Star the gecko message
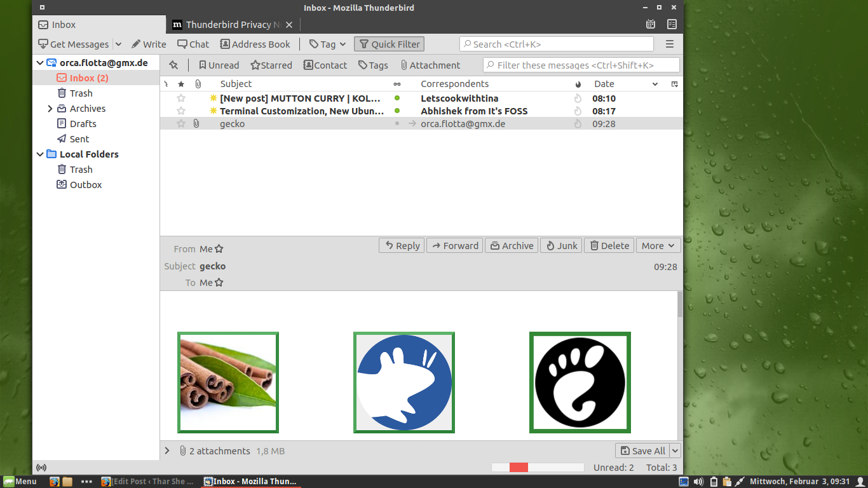The image size is (868, 488). (x=181, y=124)
